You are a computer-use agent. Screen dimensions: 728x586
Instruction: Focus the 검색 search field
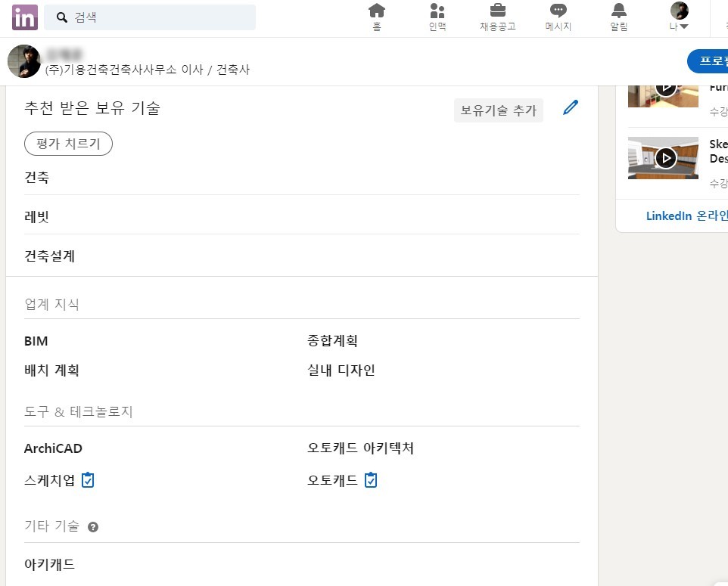150,17
